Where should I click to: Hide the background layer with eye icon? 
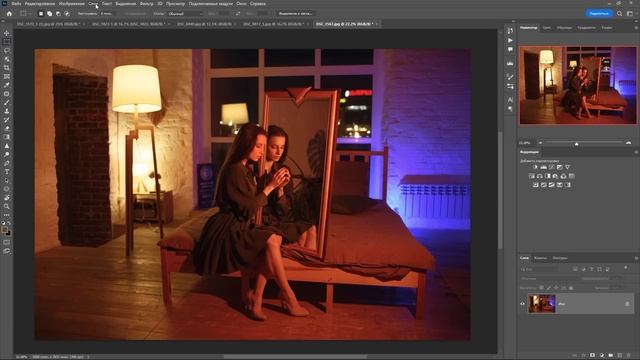pos(522,304)
